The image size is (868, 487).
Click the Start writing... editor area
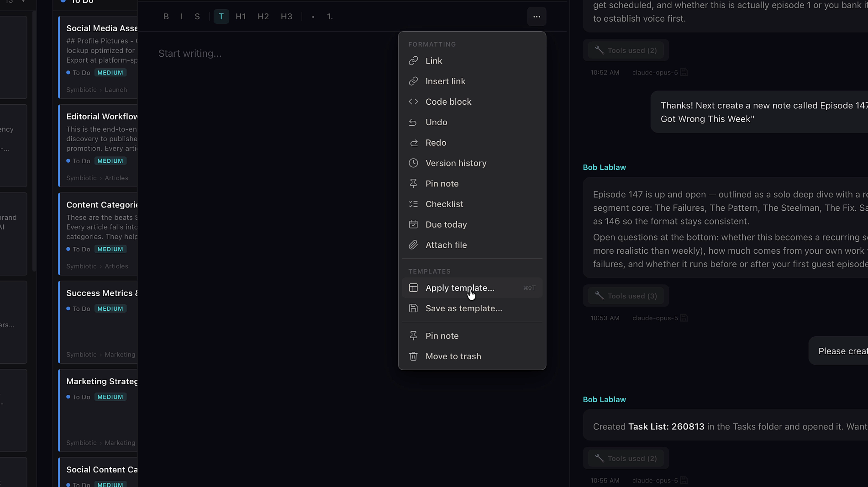coord(190,54)
